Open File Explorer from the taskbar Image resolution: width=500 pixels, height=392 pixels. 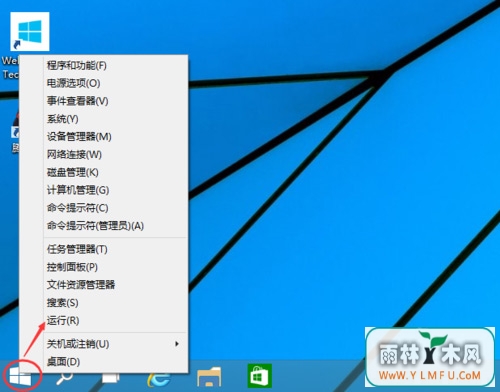(209, 377)
